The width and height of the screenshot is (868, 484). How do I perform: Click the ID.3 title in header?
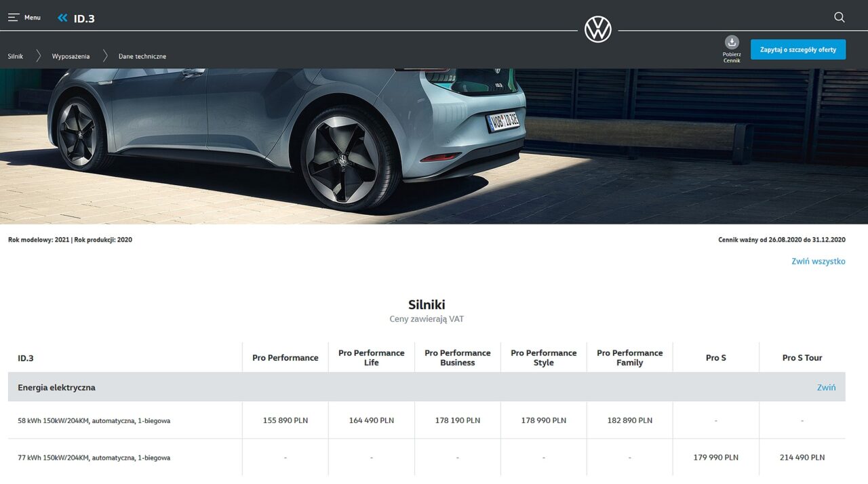click(x=84, y=18)
